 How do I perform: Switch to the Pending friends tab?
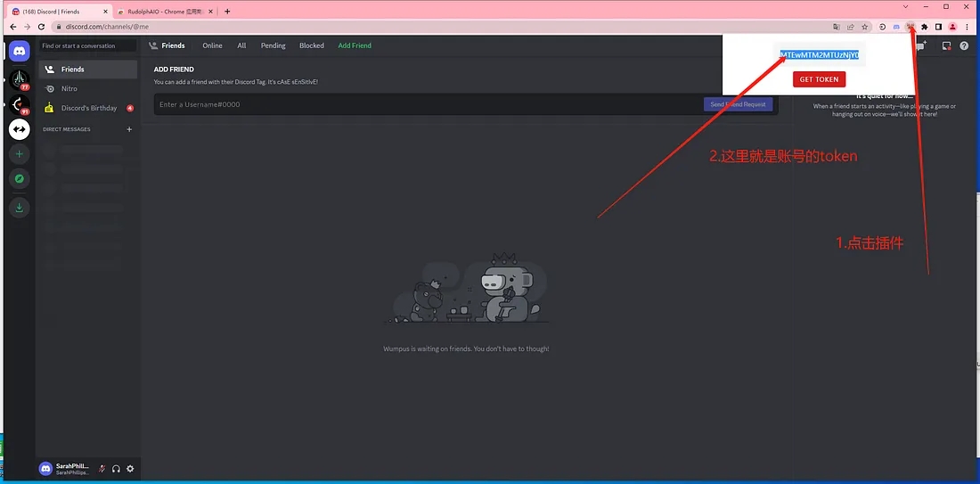click(x=273, y=45)
